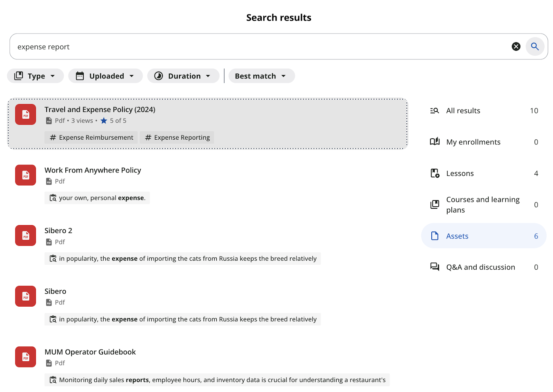Image resolution: width=553 pixels, height=392 pixels.
Task: Click the magnifier search button
Action: coord(535,46)
